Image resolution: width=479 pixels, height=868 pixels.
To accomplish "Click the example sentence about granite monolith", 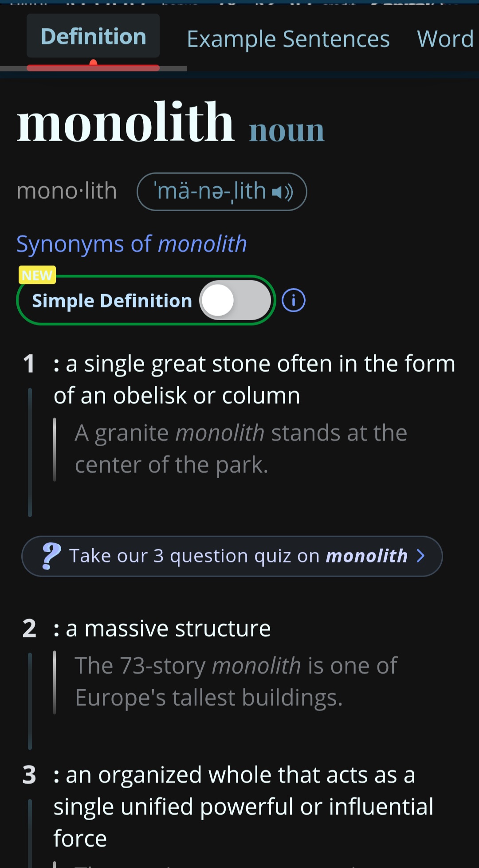I will coord(241,449).
